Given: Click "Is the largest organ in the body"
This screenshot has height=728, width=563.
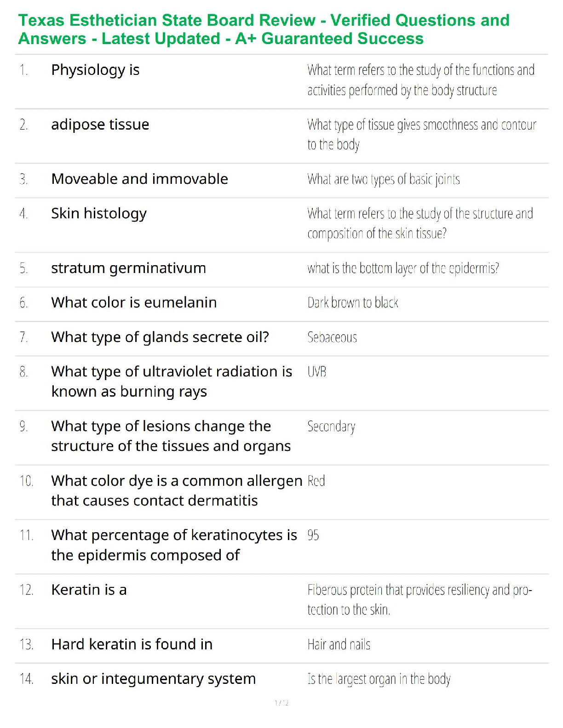Looking at the screenshot, I should click(379, 679).
